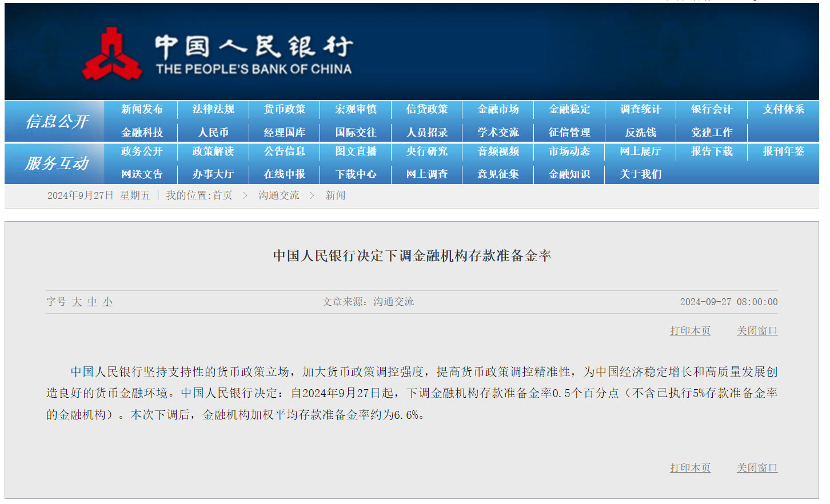This screenshot has height=504, width=830.
Task: Open the 国际交往 navigation link
Action: [x=356, y=133]
